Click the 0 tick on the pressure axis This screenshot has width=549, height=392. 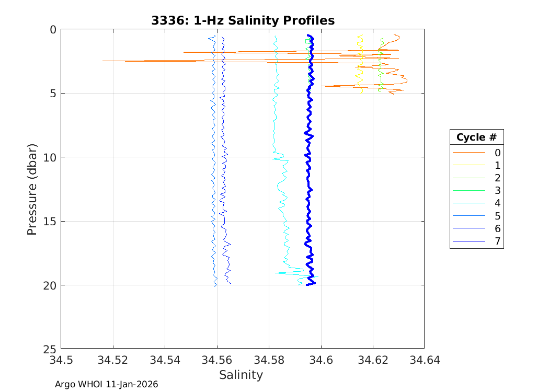click(53, 30)
